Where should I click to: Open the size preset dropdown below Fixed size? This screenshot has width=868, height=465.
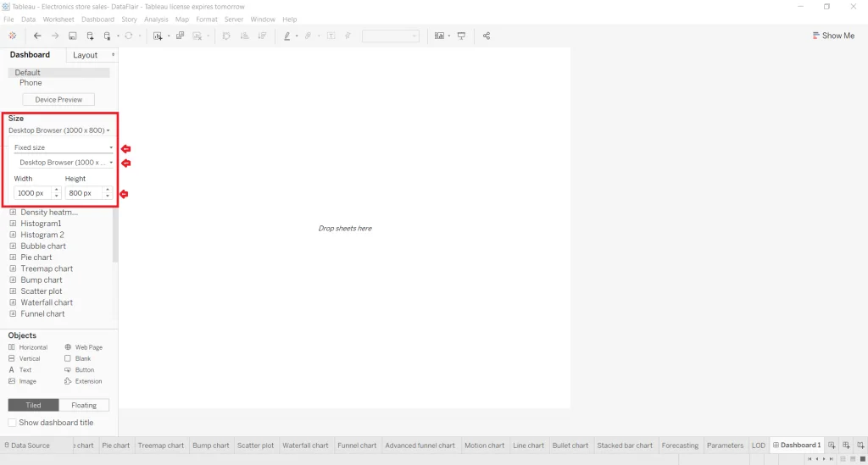pos(66,163)
